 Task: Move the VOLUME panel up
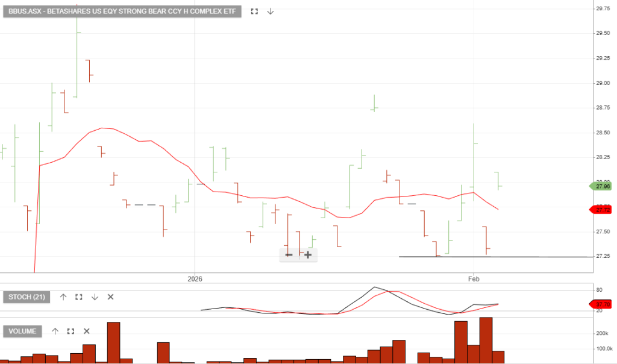(55, 331)
